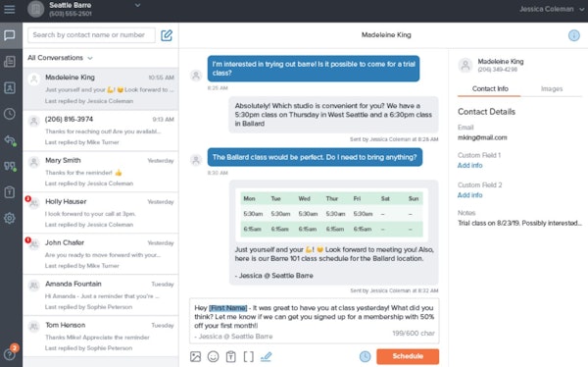
Task: Switch to the Images tab
Action: [x=552, y=89]
